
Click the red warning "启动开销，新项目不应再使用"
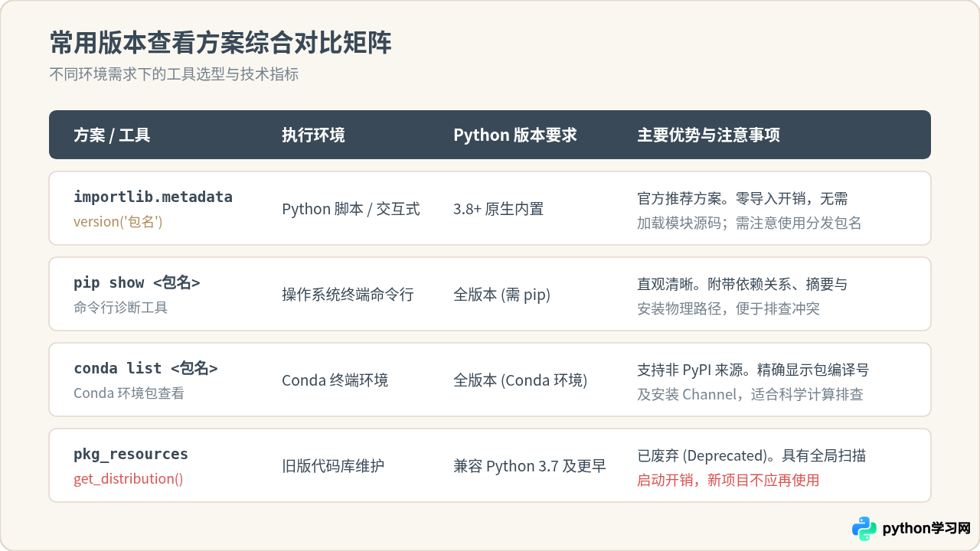point(728,480)
